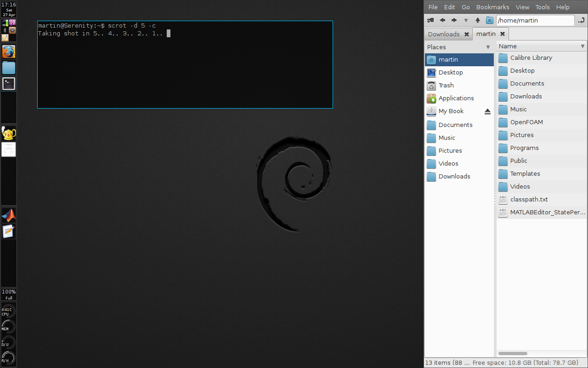The width and height of the screenshot is (588, 368).
Task: Select the MATLABEditor_StatePer… file
Action: pos(542,213)
